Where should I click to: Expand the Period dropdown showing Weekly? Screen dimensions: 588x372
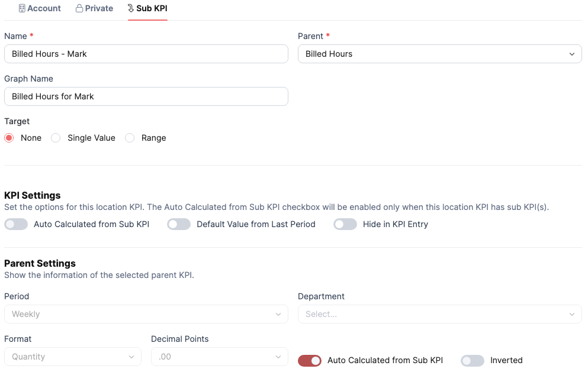click(146, 314)
